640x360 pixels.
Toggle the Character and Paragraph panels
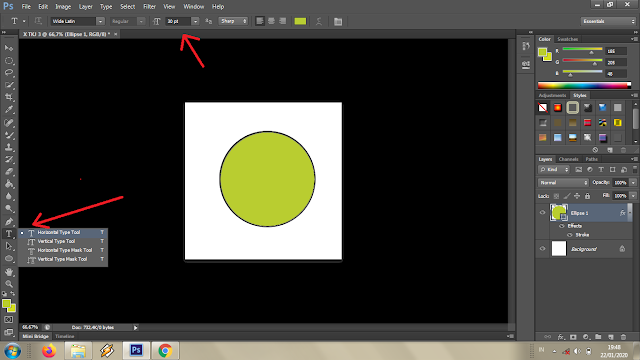pyautogui.click(x=338, y=22)
